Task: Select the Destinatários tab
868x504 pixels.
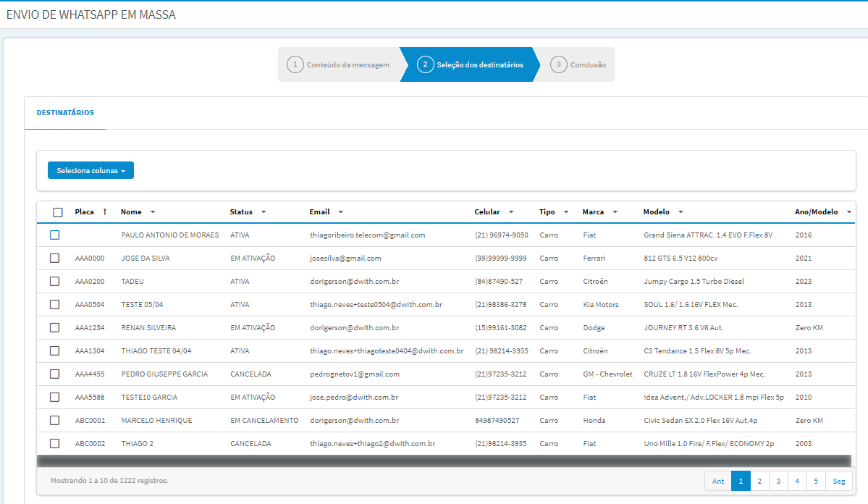Action: 65,112
